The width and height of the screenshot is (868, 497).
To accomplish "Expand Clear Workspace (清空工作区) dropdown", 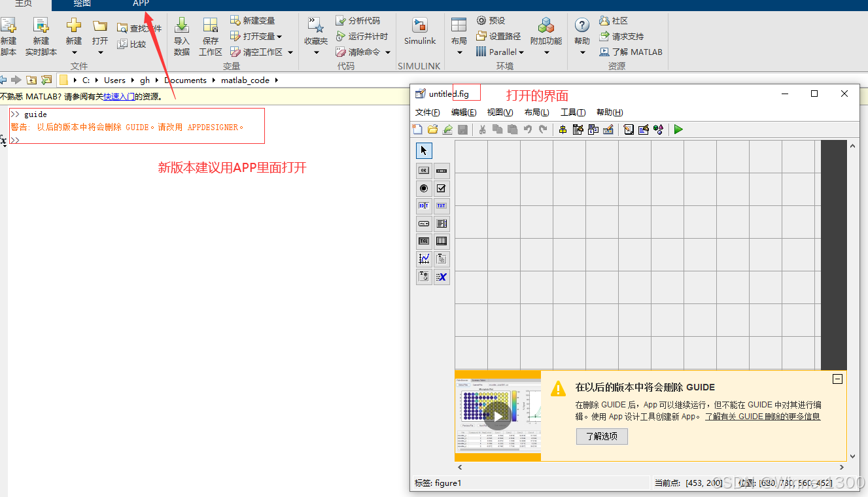I will coord(290,52).
